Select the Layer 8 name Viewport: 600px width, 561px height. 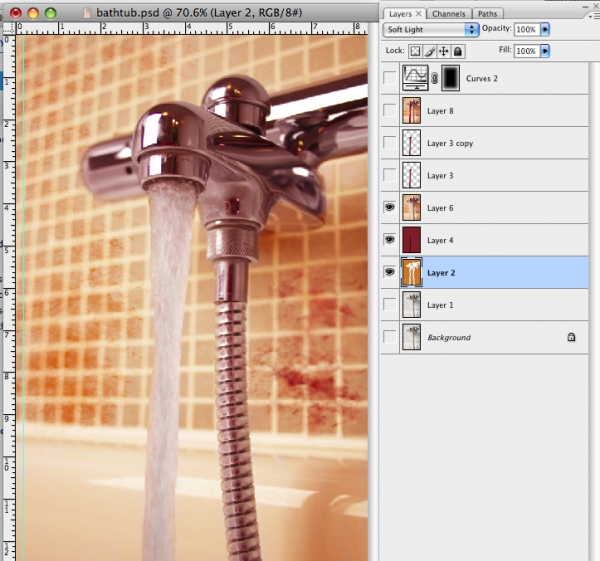pos(440,111)
